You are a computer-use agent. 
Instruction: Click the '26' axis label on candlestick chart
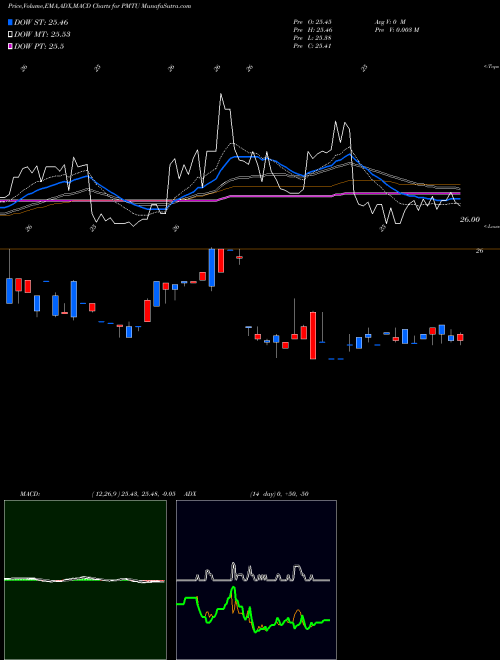tap(479, 251)
